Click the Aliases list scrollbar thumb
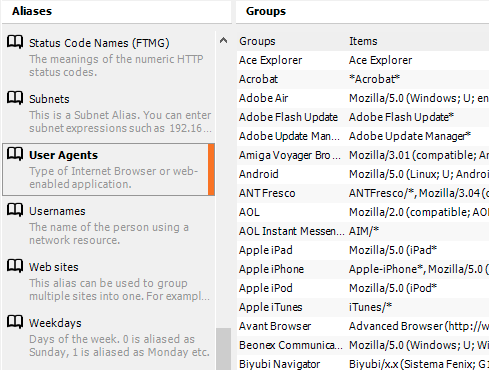The width and height of the screenshot is (489, 370). [223, 349]
